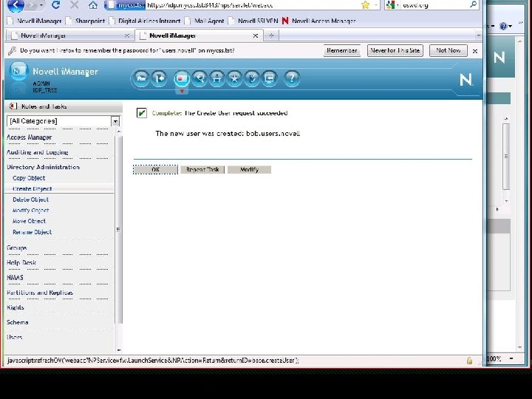Go back with the browser back arrow
The width and height of the screenshot is (532, 399).
click(x=16, y=5)
